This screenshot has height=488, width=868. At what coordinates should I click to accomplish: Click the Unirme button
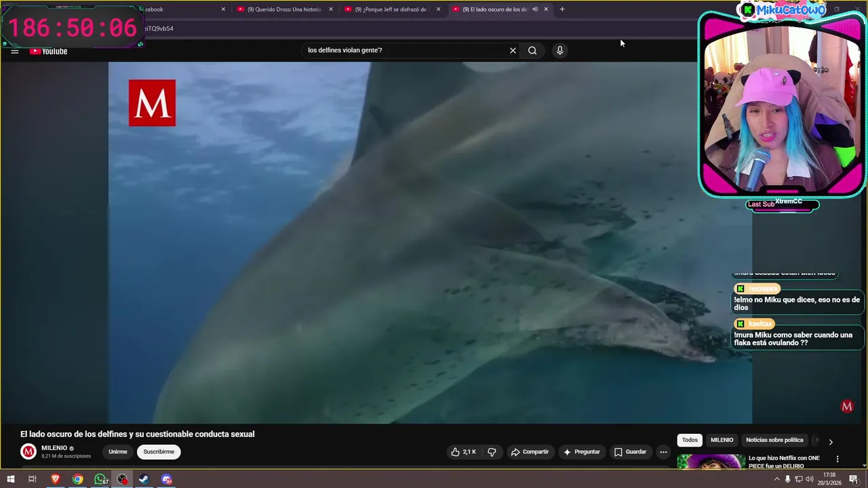118,452
